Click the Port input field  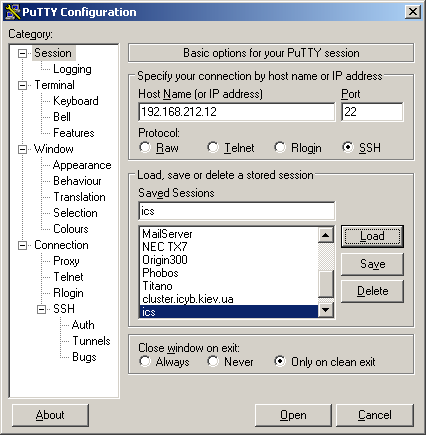[x=372, y=112]
